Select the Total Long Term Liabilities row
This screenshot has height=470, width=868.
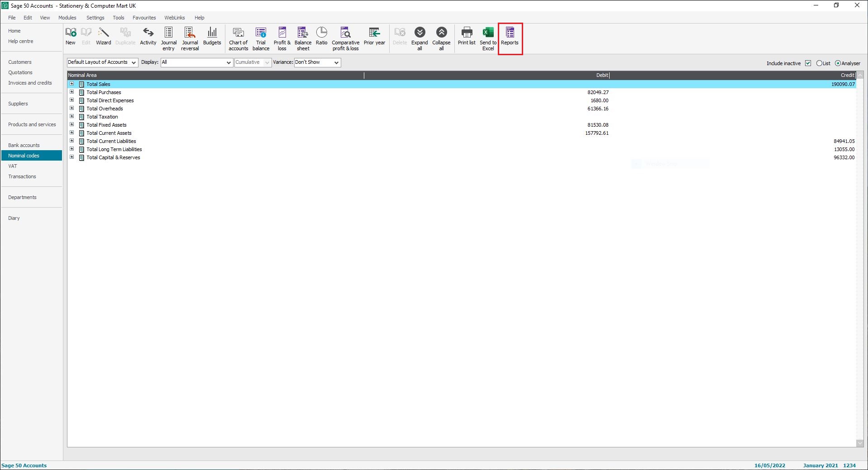(x=462, y=149)
